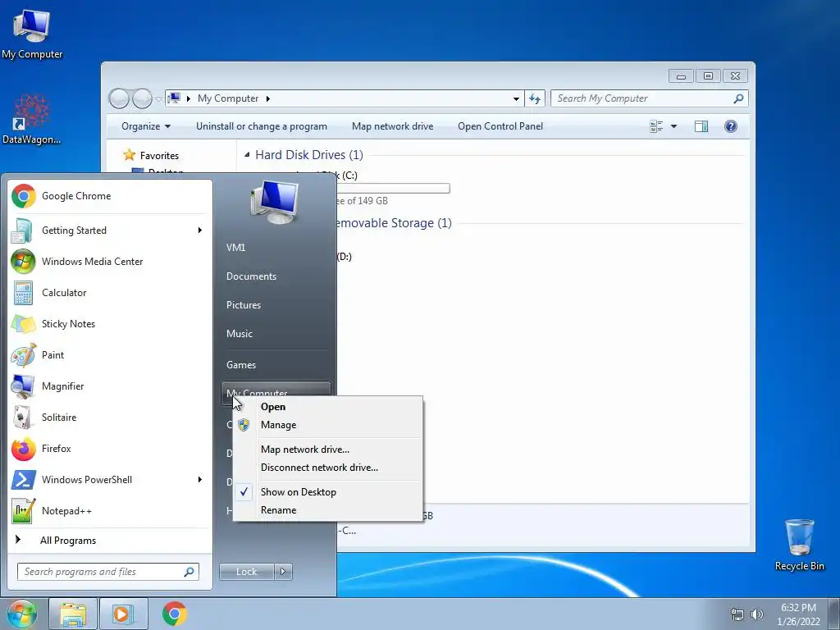Viewport: 840px width, 630px height.
Task: Select Favorites in the navigation pane
Action: click(x=159, y=156)
